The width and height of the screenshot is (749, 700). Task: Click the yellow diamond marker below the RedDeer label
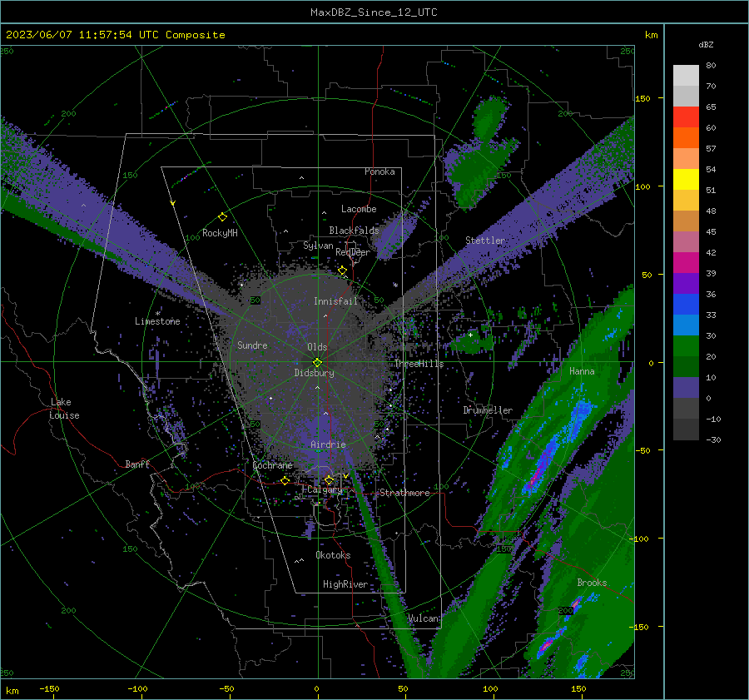[342, 271]
